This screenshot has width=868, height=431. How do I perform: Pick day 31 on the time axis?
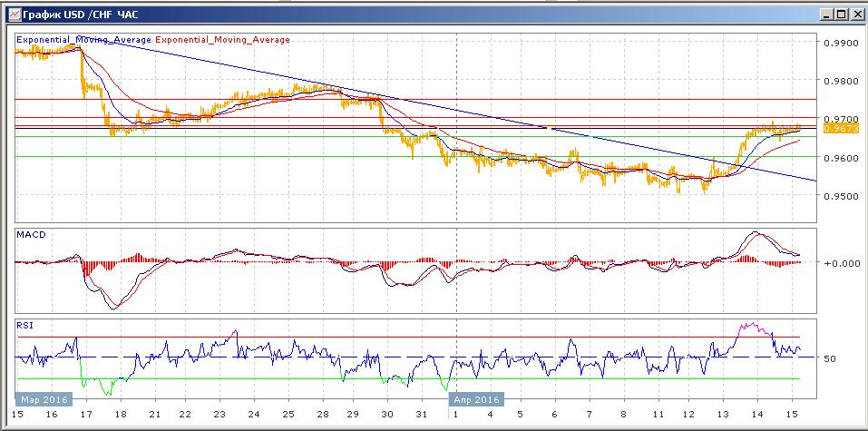(421, 413)
